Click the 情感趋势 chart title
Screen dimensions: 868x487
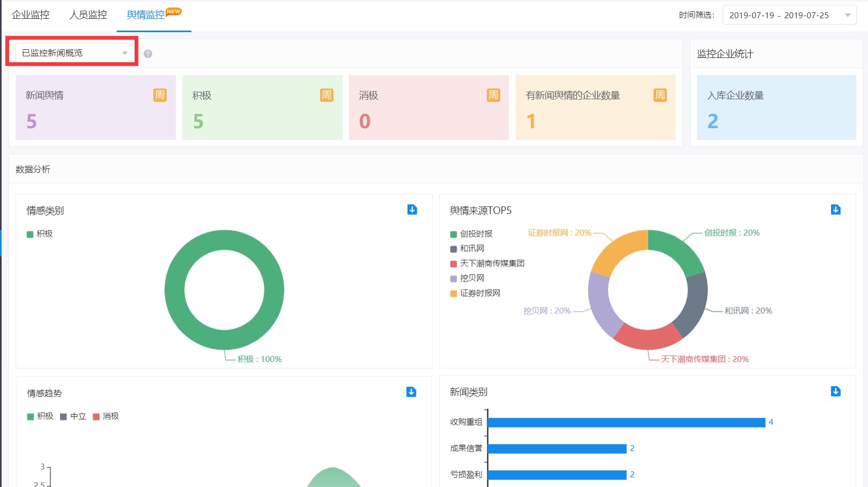pyautogui.click(x=44, y=393)
